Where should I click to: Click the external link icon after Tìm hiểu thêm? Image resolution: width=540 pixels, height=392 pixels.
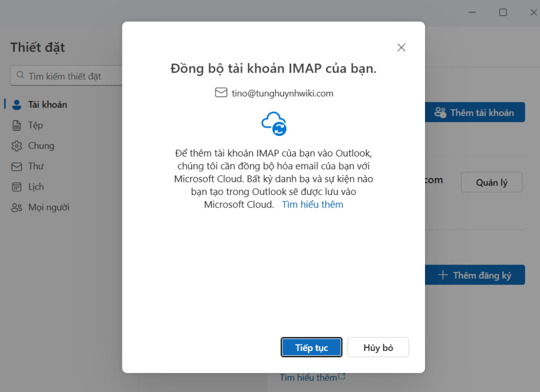point(342,376)
